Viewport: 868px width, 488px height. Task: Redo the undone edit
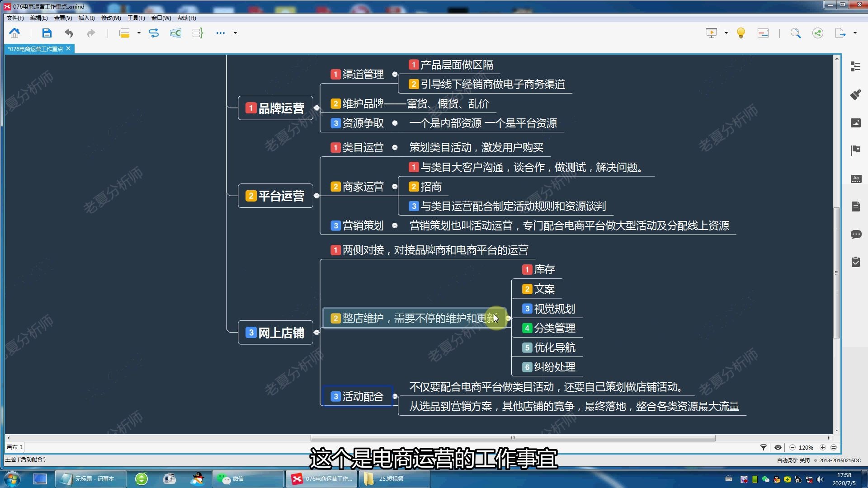(x=91, y=33)
